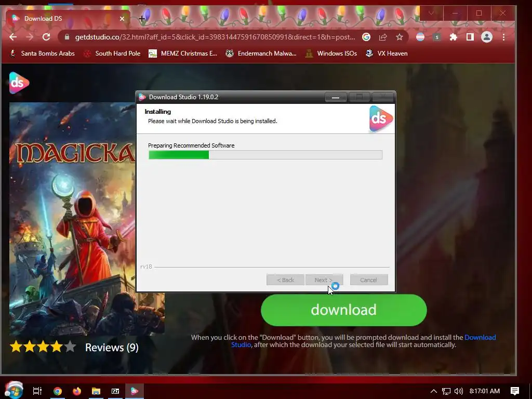
Task: Open Chrome three-dot menu
Action: pyautogui.click(x=503, y=37)
